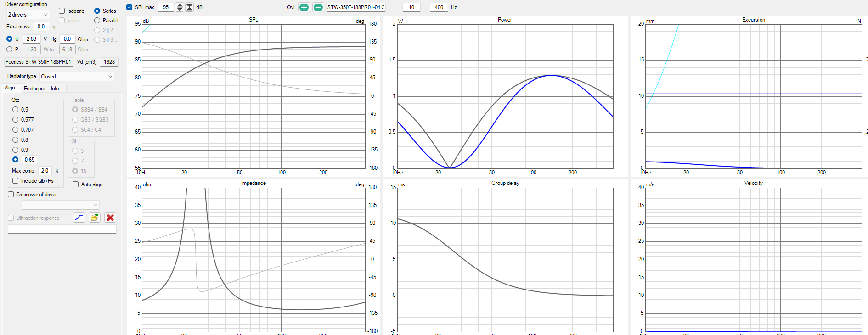868x335 pixels.
Task: Expand the Radiator type dropdown
Action: [x=76, y=77]
